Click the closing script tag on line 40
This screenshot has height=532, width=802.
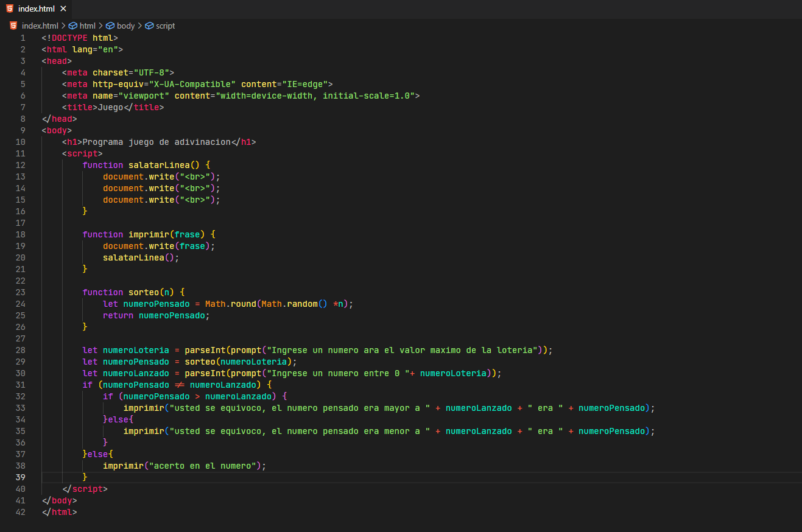[85, 489]
